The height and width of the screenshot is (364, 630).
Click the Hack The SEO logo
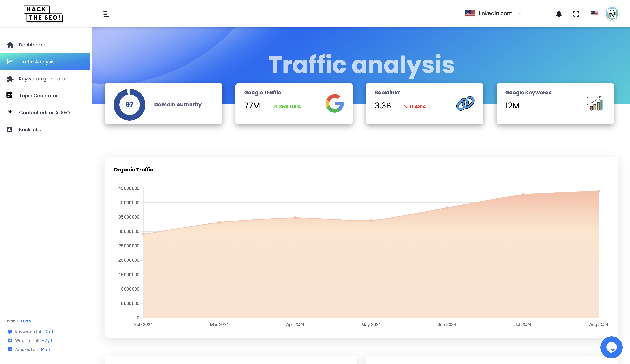pos(44,14)
